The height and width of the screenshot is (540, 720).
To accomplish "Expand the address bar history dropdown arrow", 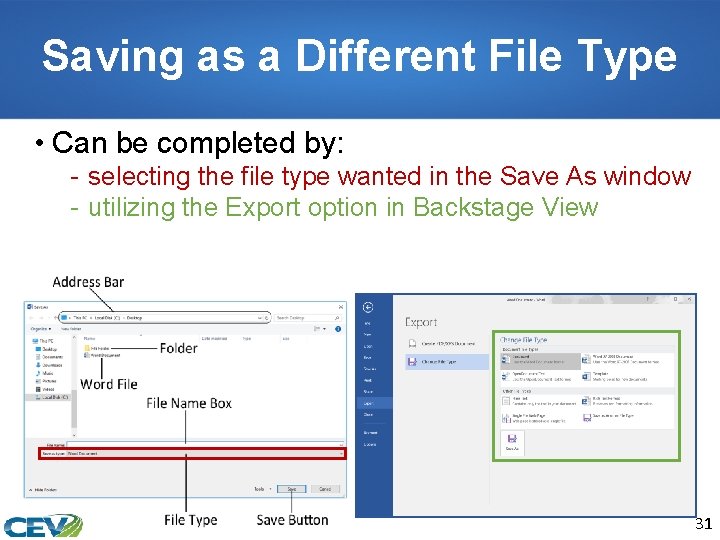I will [x=259, y=318].
